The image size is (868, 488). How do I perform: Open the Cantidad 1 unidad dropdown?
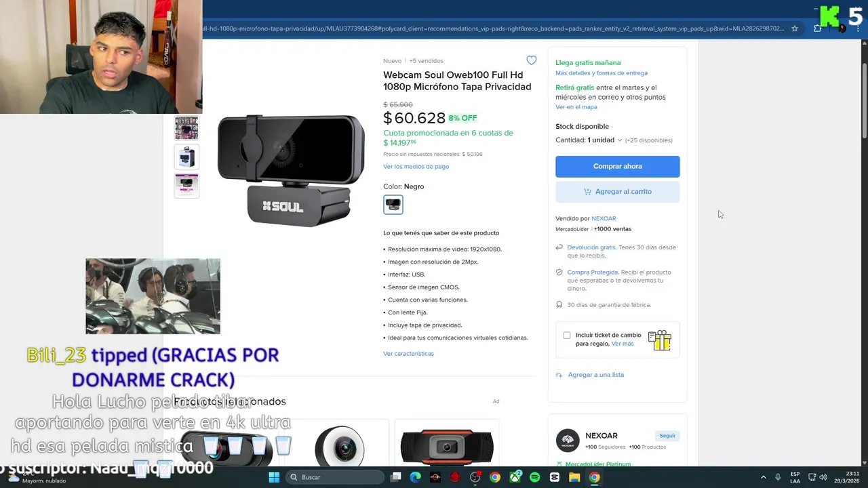(589, 140)
